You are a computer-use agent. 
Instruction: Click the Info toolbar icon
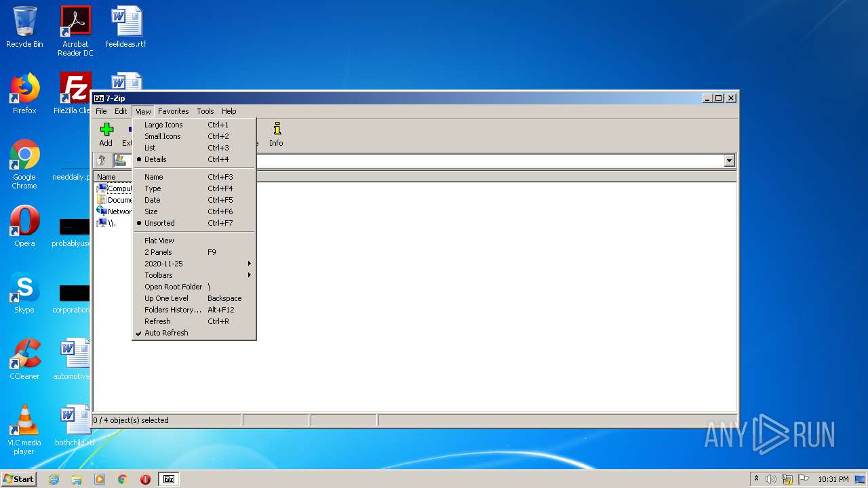pyautogui.click(x=276, y=134)
